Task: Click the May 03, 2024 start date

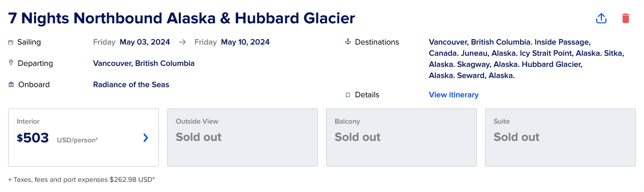Action: [145, 42]
